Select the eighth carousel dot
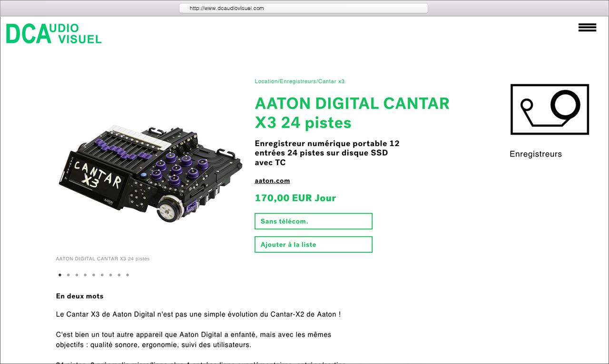 (x=119, y=275)
